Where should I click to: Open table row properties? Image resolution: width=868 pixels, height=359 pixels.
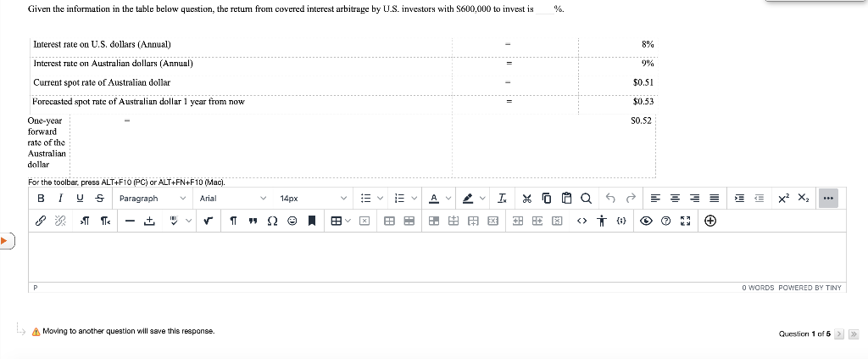pyautogui.click(x=409, y=221)
